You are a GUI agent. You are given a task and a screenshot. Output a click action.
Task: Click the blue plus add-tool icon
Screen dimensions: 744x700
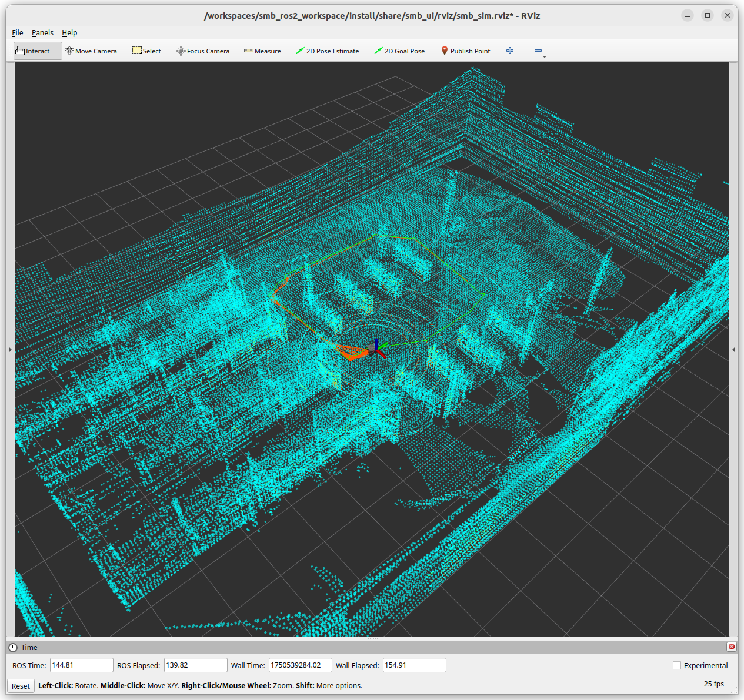510,51
